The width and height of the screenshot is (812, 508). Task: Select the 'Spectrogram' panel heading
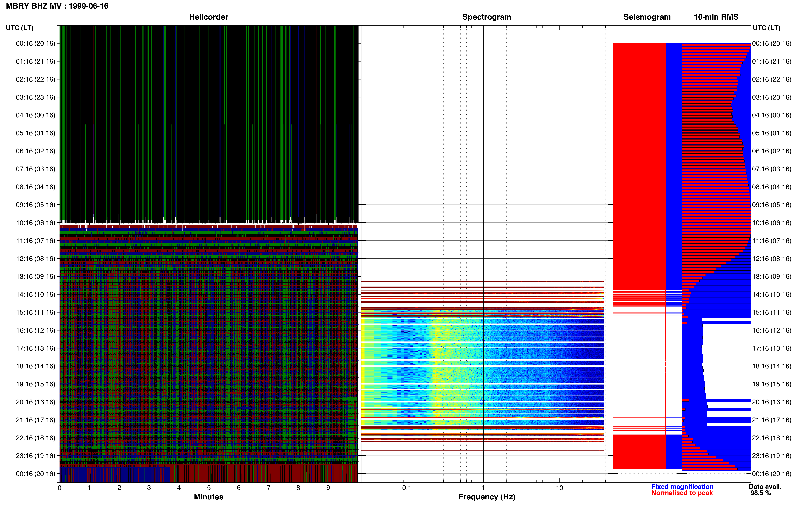coord(487,17)
